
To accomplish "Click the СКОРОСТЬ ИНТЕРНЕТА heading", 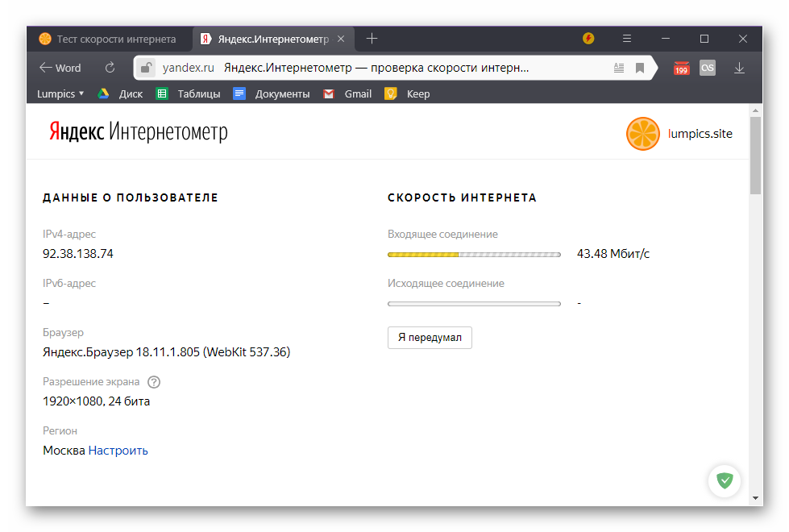I will 462,197.
